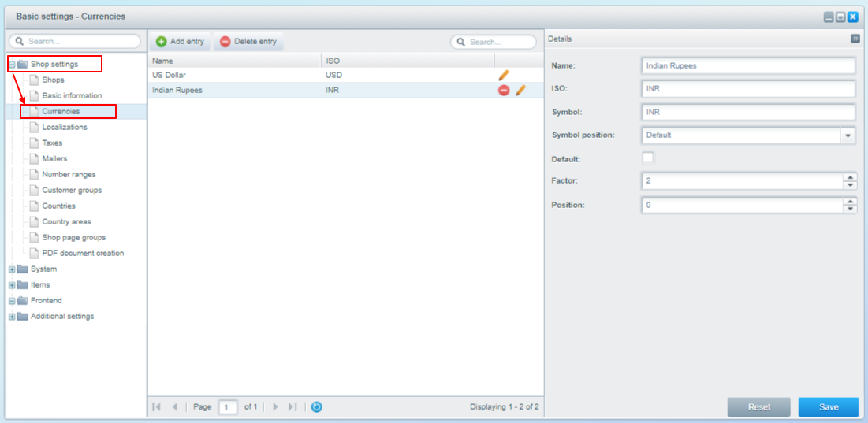Open Shop page groups settings
The width and height of the screenshot is (868, 423).
[x=73, y=237]
